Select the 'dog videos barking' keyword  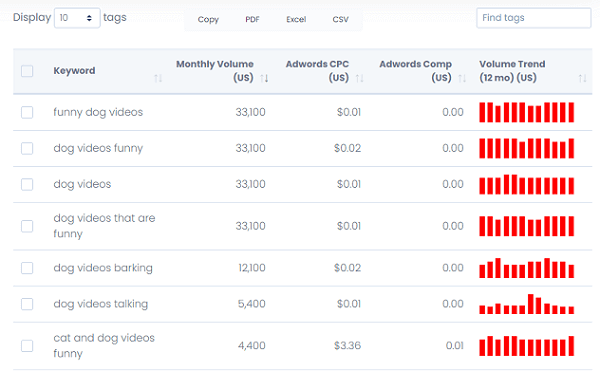(x=103, y=268)
